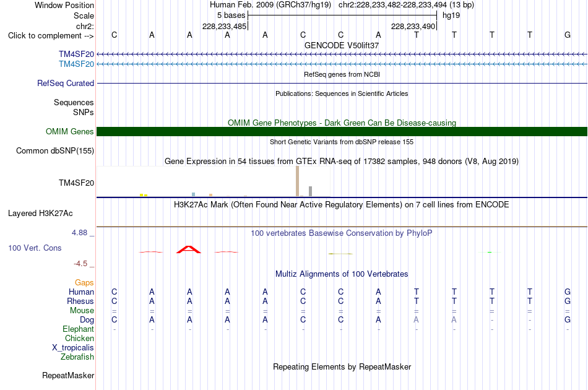Click the 228,233,485 coordinate label
Viewport: 588px width, 390px height.
[x=224, y=26]
